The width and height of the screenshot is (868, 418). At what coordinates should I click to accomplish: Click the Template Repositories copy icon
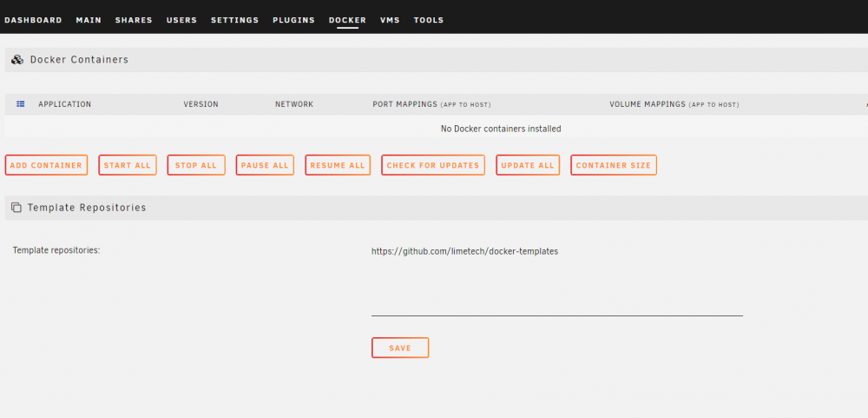16,208
